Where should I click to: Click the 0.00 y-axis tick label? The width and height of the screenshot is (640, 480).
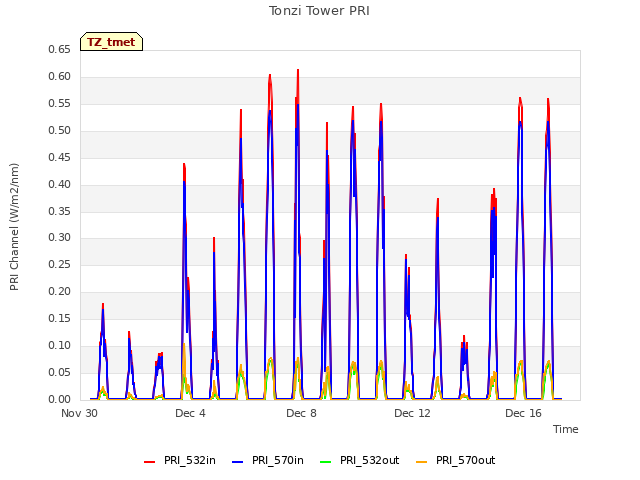(x=59, y=399)
